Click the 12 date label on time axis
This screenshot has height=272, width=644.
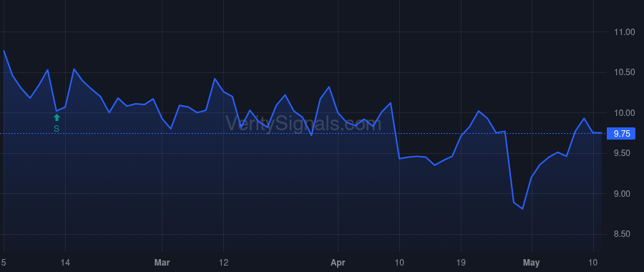223,262
